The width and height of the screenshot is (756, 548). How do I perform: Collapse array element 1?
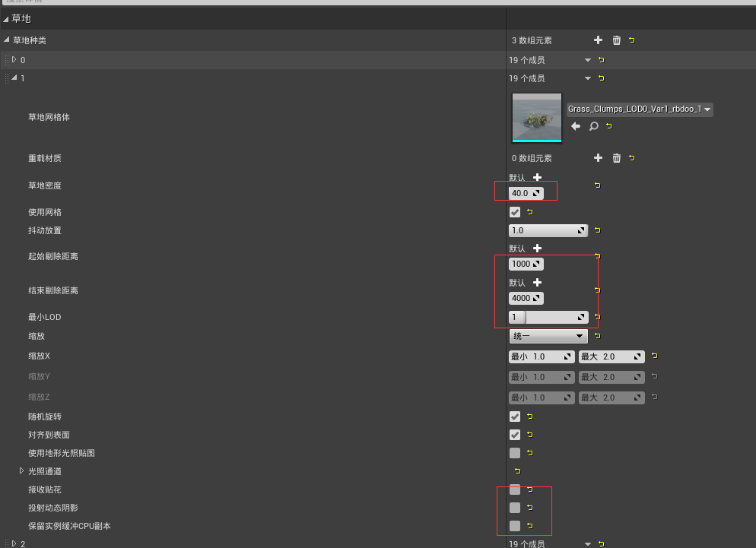coord(14,78)
